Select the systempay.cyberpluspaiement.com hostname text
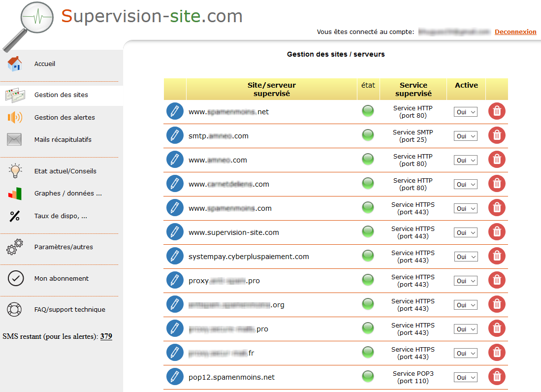 pos(249,257)
